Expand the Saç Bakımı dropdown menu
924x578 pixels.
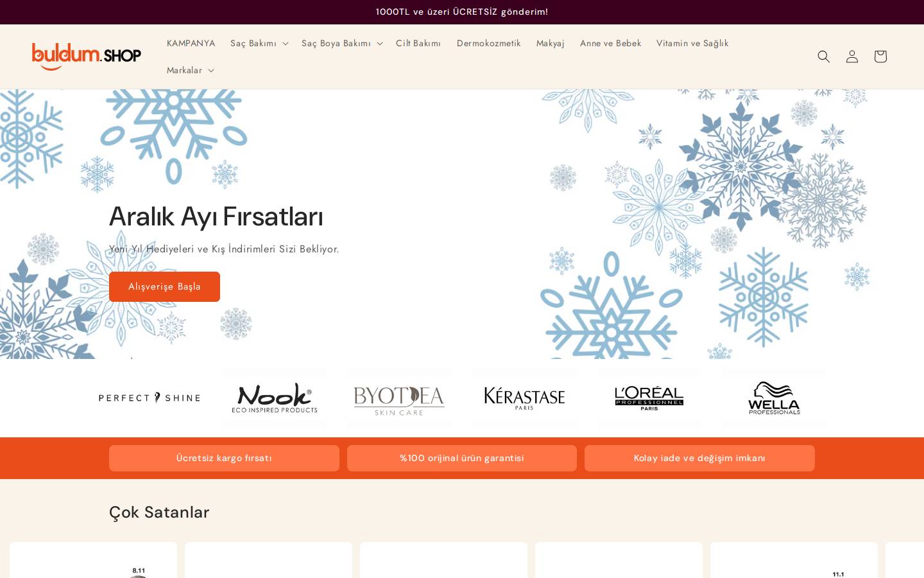259,43
